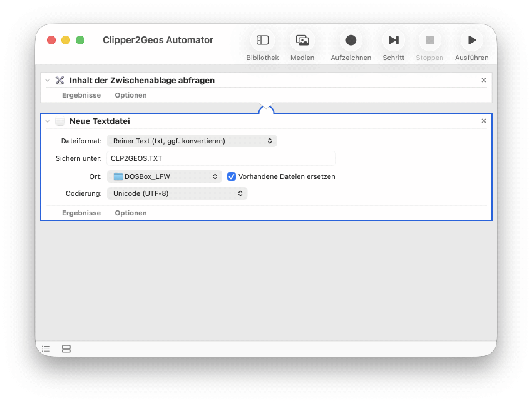The height and width of the screenshot is (403, 532).
Task: Open the Ort folder dropdown
Action: pyautogui.click(x=164, y=176)
